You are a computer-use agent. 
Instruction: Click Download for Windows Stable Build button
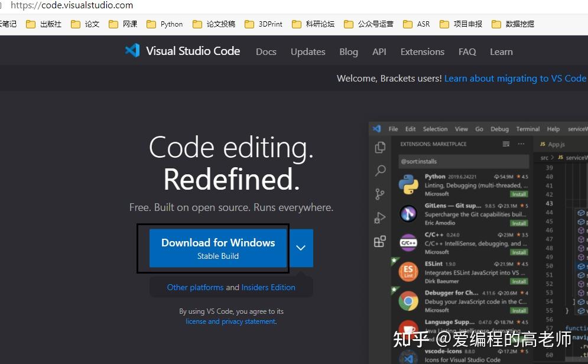click(218, 248)
